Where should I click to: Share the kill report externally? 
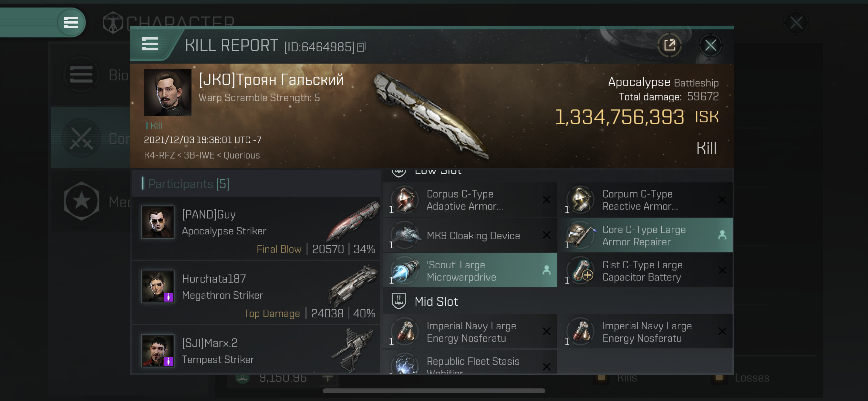669,45
